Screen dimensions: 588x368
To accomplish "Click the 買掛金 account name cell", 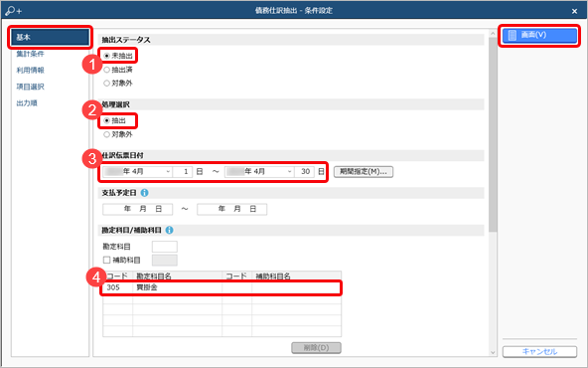I will click(178, 287).
